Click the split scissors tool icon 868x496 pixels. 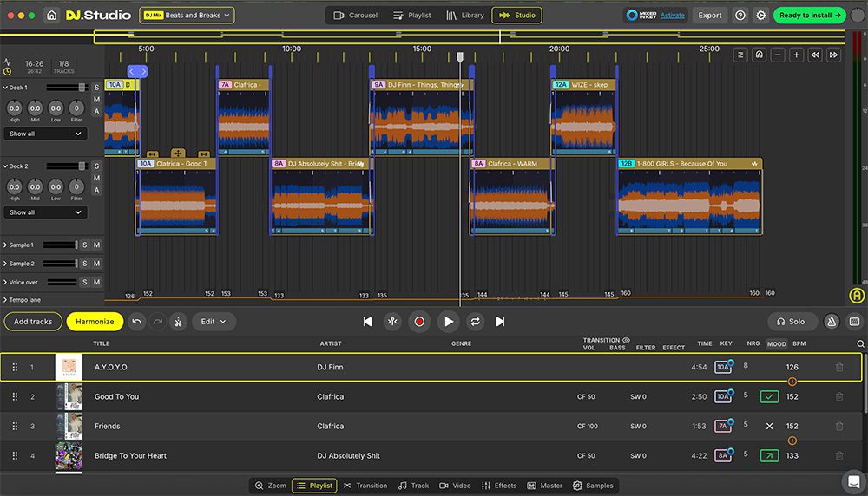[178, 321]
